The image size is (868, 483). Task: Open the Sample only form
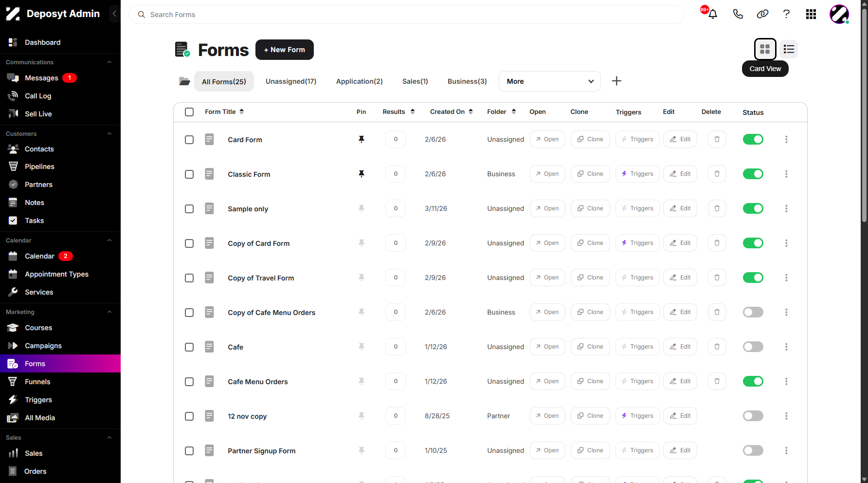click(x=547, y=208)
